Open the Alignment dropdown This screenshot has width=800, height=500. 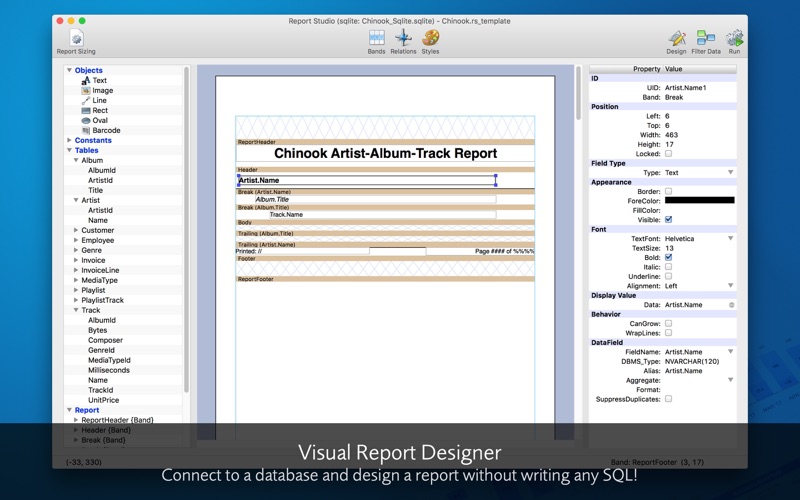coord(731,286)
